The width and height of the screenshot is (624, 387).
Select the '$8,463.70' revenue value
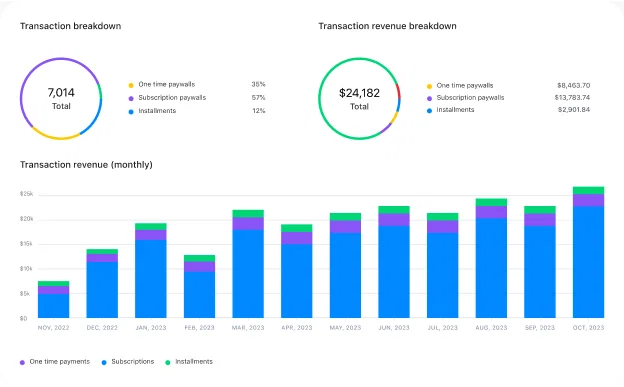(x=573, y=85)
